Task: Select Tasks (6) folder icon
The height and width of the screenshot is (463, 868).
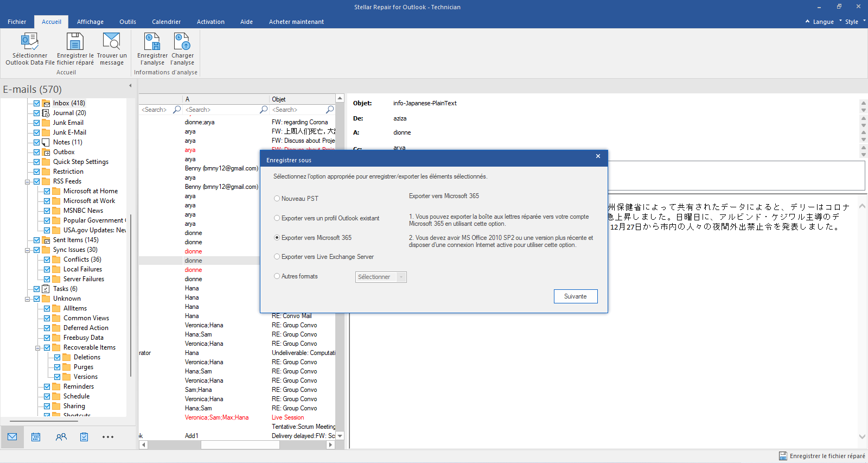Action: [x=46, y=289]
